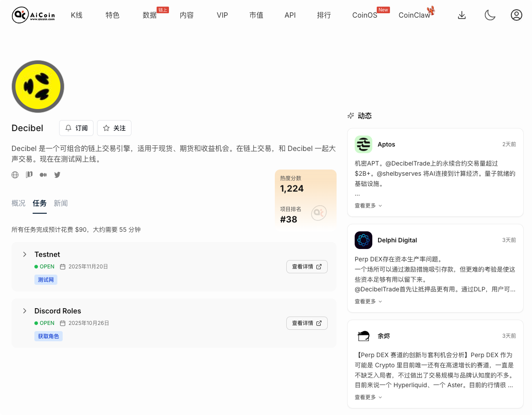Open the K线 menu
The image size is (532, 415).
pos(77,15)
